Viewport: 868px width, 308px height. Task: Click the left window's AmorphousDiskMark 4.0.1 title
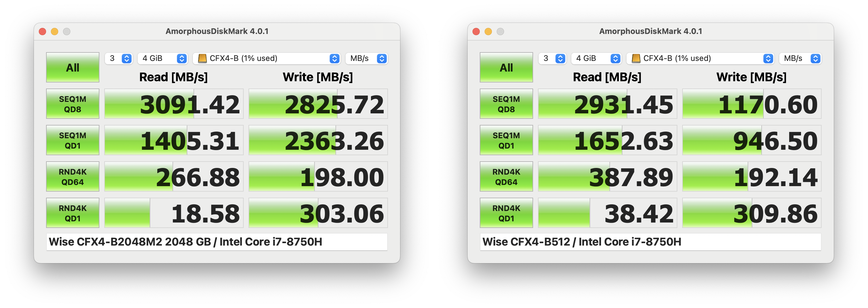point(217,31)
